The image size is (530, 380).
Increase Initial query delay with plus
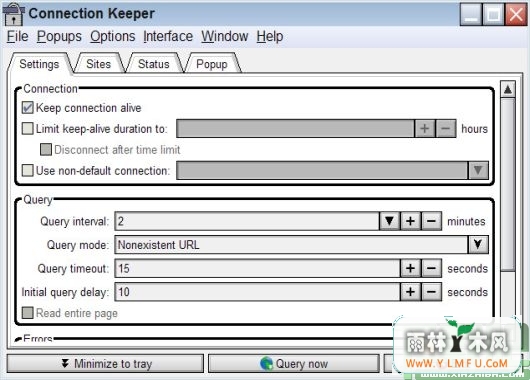point(410,292)
